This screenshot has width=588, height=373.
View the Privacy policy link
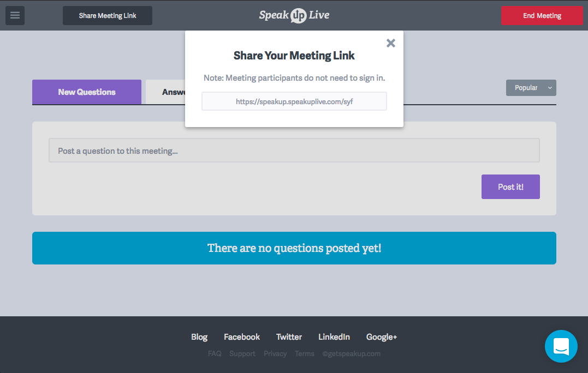click(275, 353)
